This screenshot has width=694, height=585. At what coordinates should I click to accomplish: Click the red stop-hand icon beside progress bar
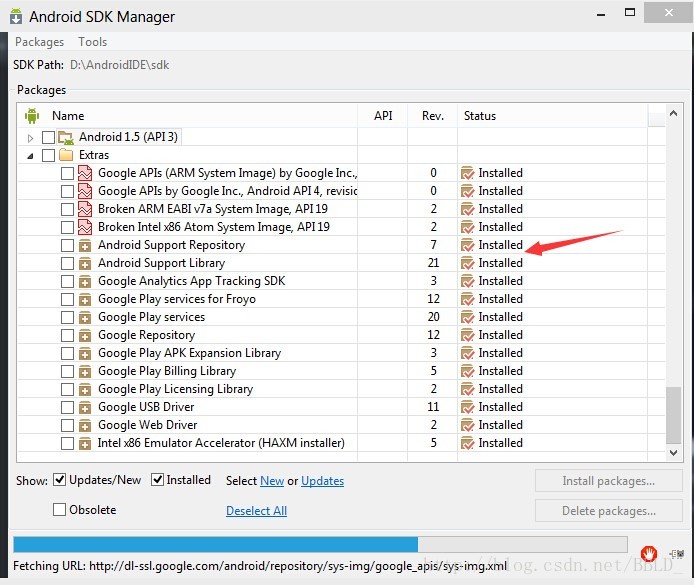(x=648, y=553)
